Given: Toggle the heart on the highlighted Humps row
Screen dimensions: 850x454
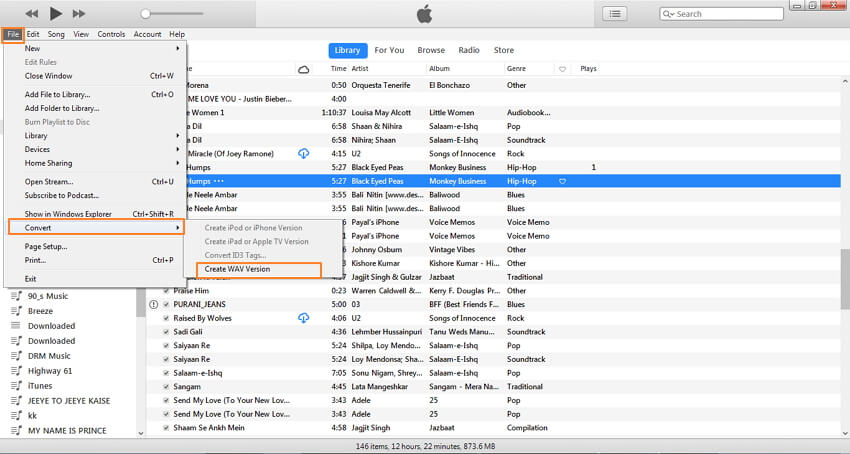Looking at the screenshot, I should click(562, 181).
